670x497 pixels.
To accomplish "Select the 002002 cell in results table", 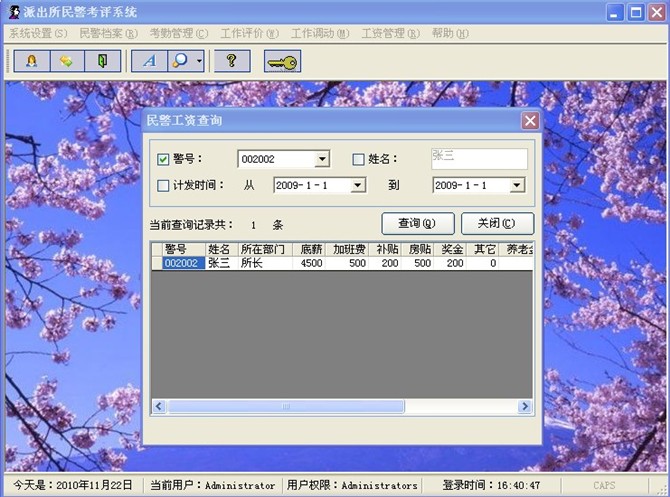I will click(x=183, y=263).
